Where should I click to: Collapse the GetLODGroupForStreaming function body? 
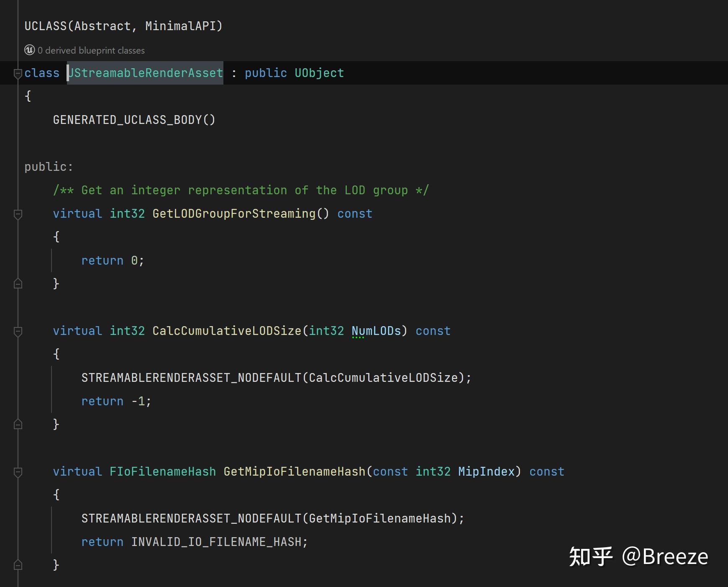[17, 214]
